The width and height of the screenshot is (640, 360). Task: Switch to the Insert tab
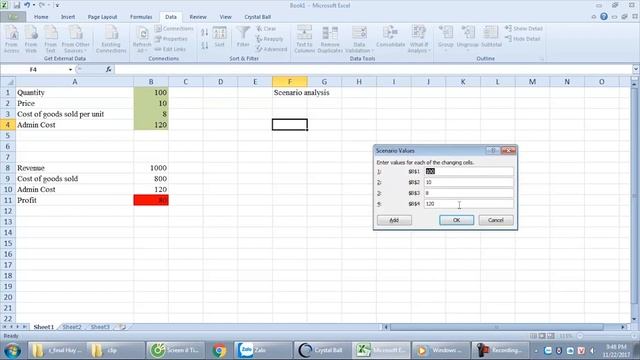(x=68, y=17)
